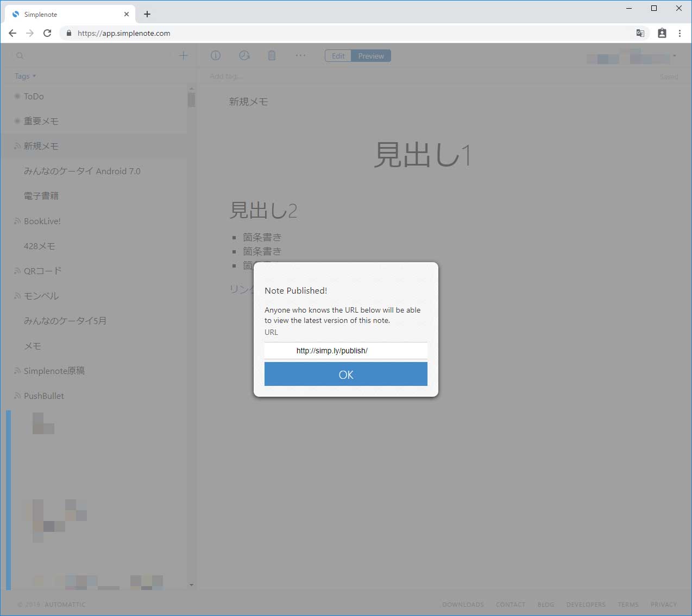
Task: Open the Chrome customize menu
Action: tap(680, 33)
